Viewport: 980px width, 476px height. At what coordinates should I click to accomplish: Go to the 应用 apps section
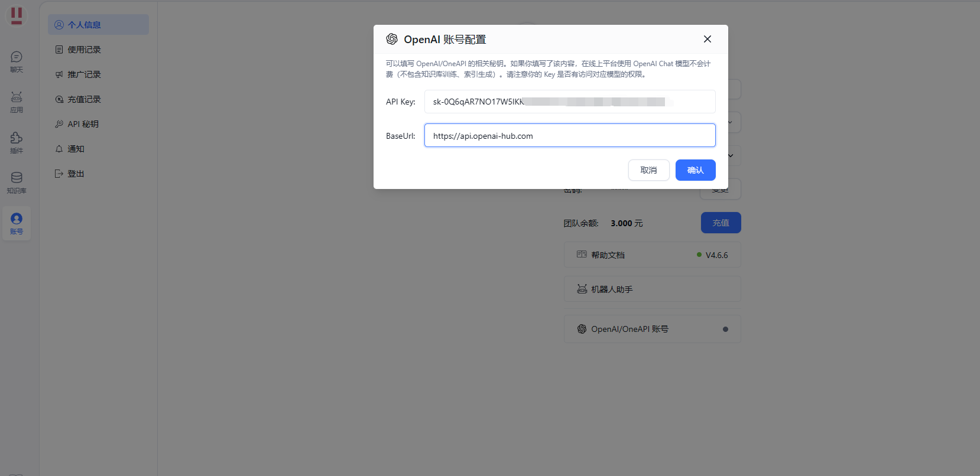tap(17, 102)
